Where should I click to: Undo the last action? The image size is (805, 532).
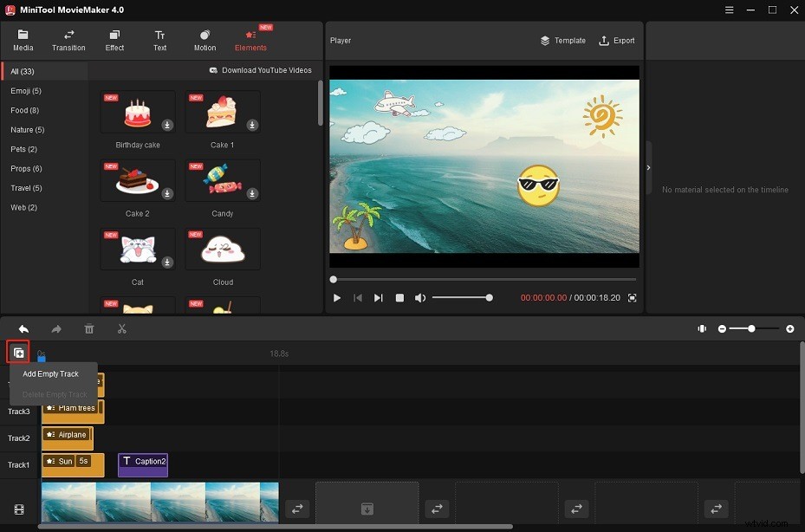coord(23,328)
